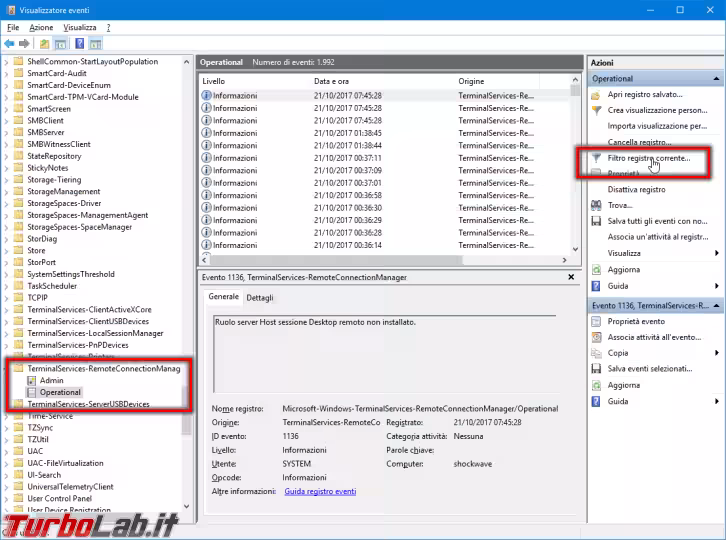Expand the SMBClient tree node
The width and height of the screenshot is (726, 540).
6,121
